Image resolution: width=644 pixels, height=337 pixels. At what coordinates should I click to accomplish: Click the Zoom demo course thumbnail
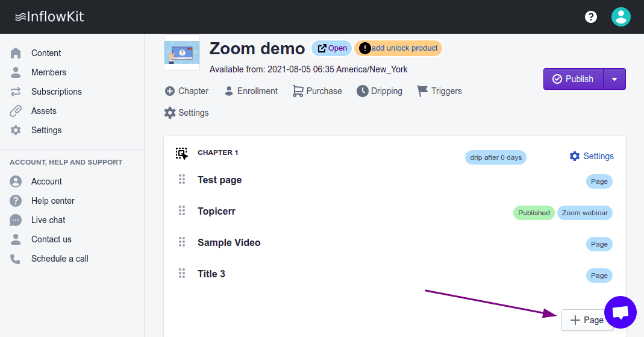point(182,49)
